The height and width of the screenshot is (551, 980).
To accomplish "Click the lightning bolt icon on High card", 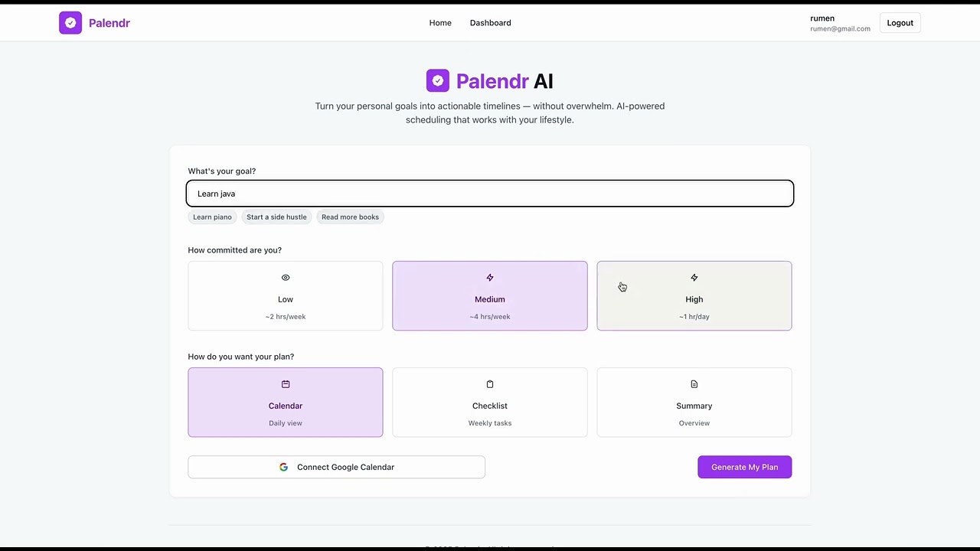I will point(694,278).
